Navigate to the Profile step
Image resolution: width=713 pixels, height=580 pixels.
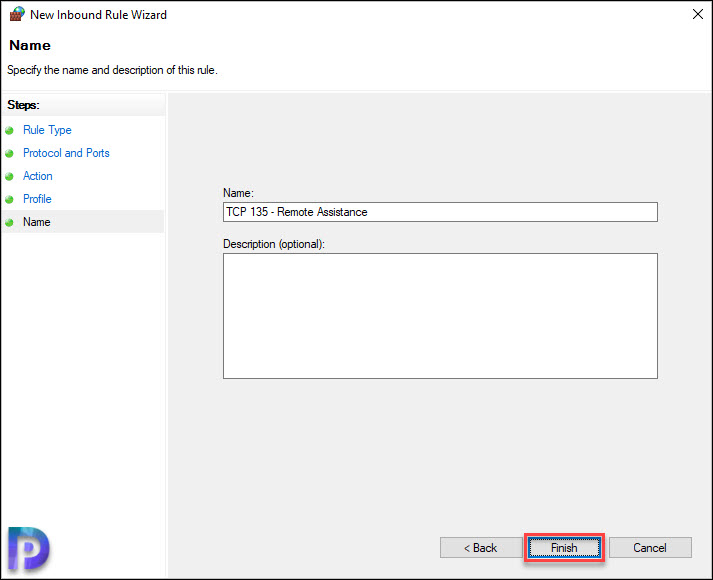point(37,199)
